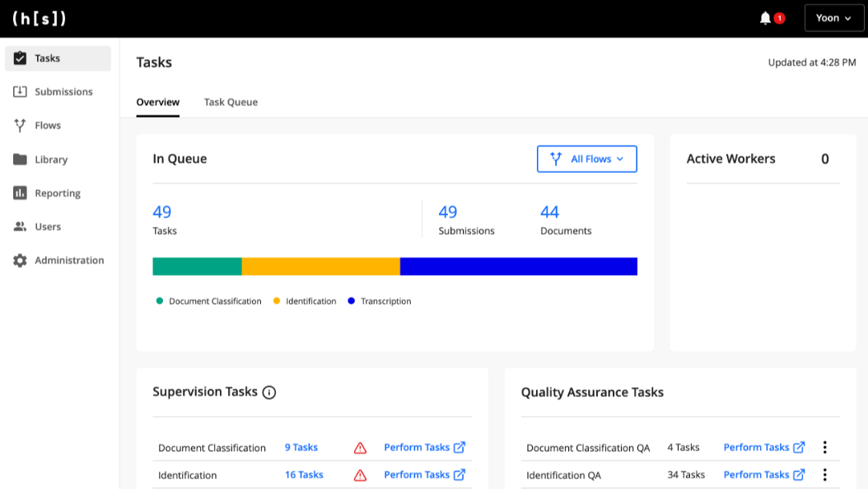The image size is (868, 489).
Task: Click the Document Classification legend dot
Action: 160,301
